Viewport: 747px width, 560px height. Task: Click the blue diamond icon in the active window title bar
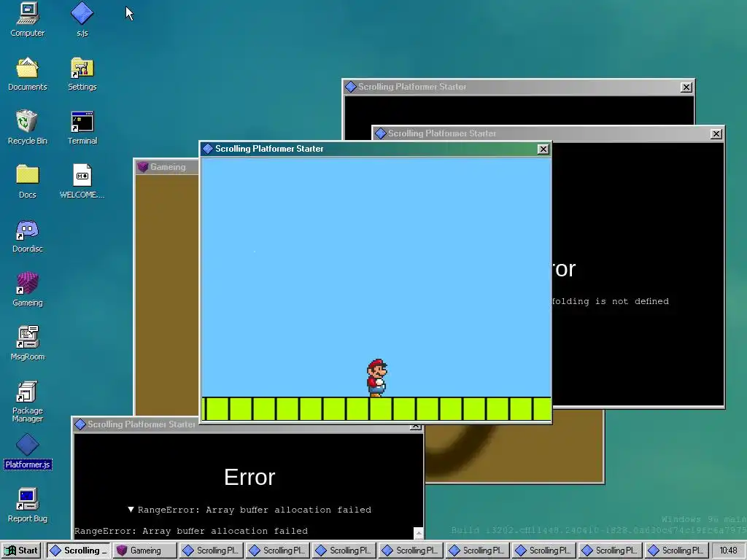click(x=208, y=149)
